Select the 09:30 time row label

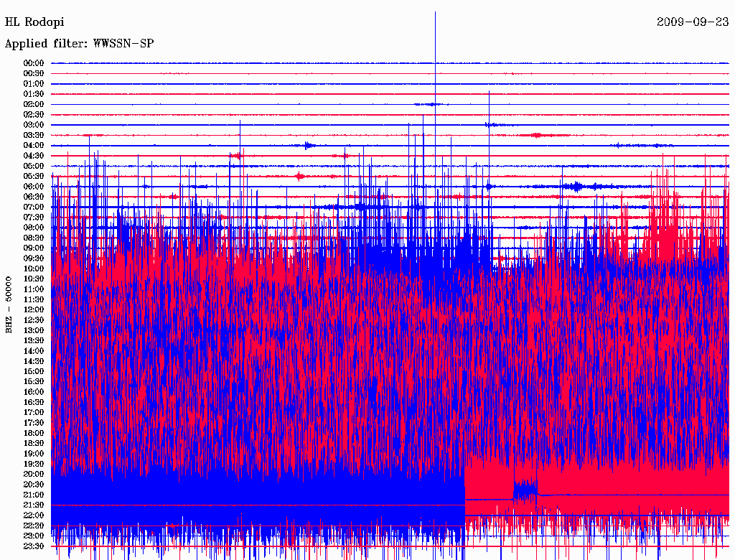pyautogui.click(x=34, y=258)
